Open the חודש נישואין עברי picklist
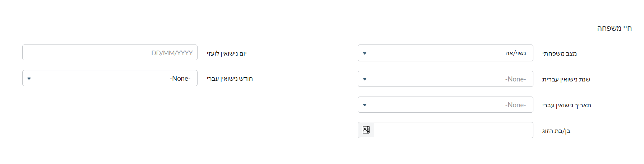The image size is (644, 164). (x=110, y=78)
